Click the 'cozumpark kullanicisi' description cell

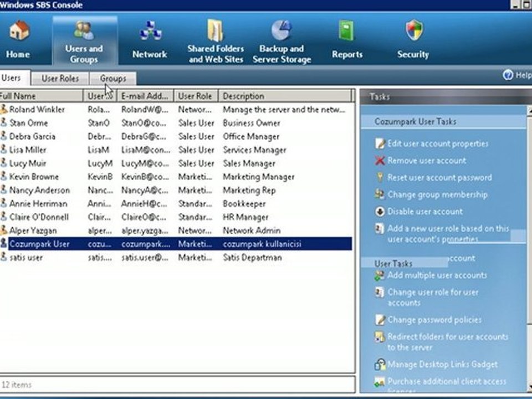click(x=262, y=244)
